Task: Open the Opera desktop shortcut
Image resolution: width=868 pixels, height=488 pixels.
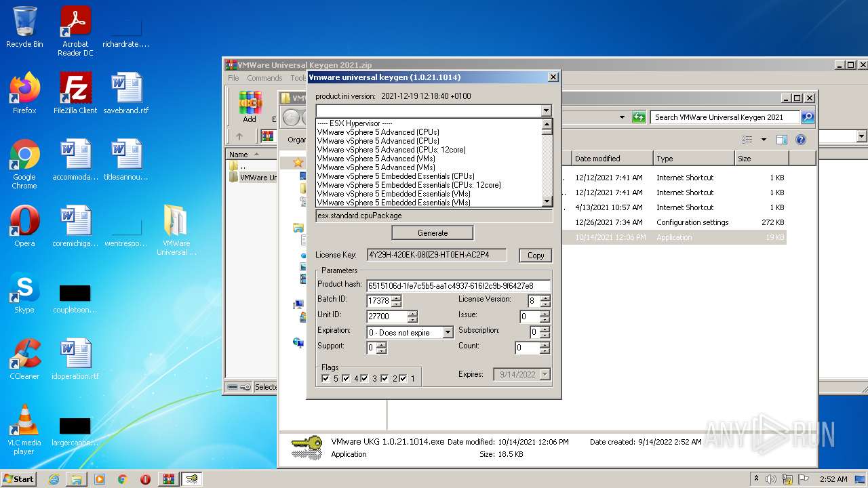Action: [24, 226]
